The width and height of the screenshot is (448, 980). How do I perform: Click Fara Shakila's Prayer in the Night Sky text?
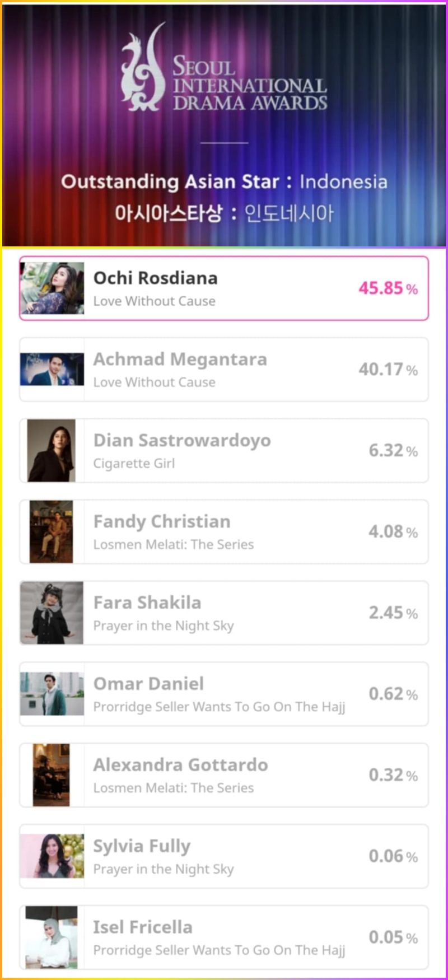(164, 626)
